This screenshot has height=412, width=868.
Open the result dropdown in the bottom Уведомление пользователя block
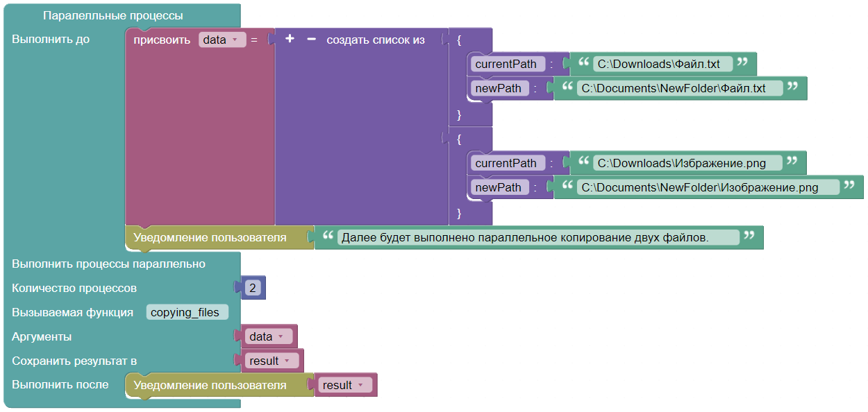click(344, 385)
